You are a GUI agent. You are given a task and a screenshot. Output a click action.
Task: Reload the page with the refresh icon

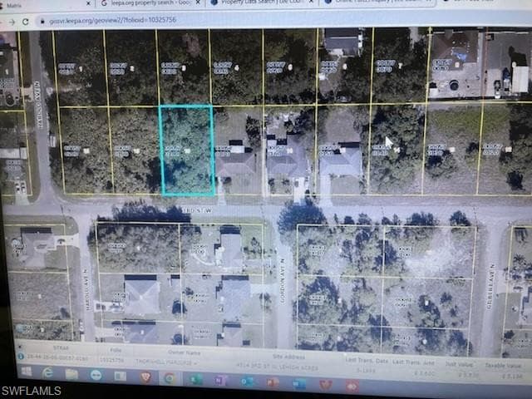coord(26,22)
